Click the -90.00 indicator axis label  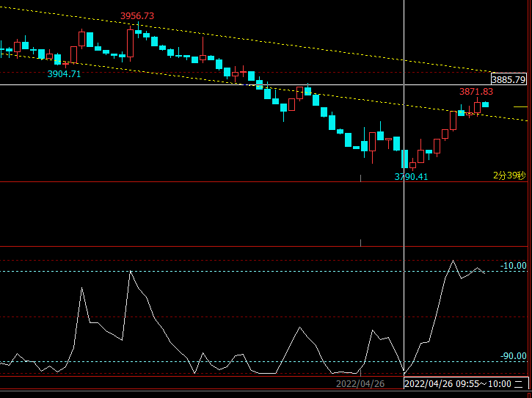tap(514, 356)
